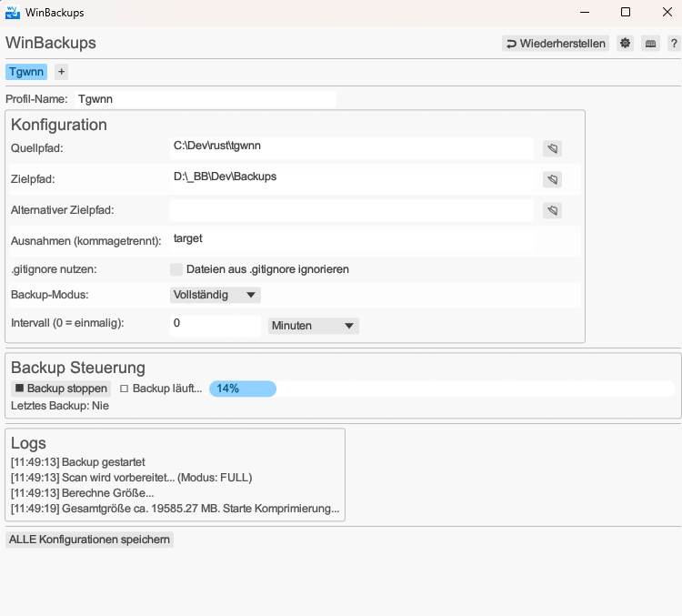Minimize the WinBackups window
The width and height of the screenshot is (682, 616).
click(585, 12)
